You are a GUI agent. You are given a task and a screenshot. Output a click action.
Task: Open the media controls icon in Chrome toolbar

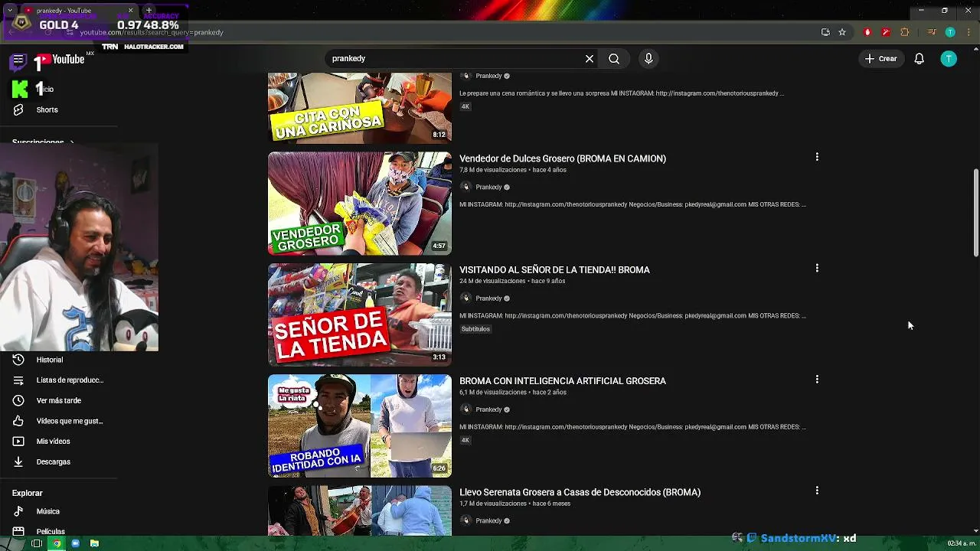pos(932,32)
